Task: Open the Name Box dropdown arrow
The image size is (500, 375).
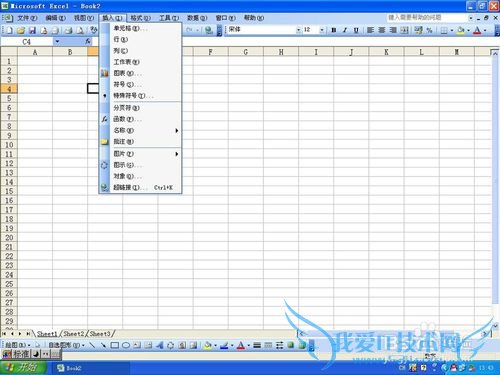Action: [57, 41]
